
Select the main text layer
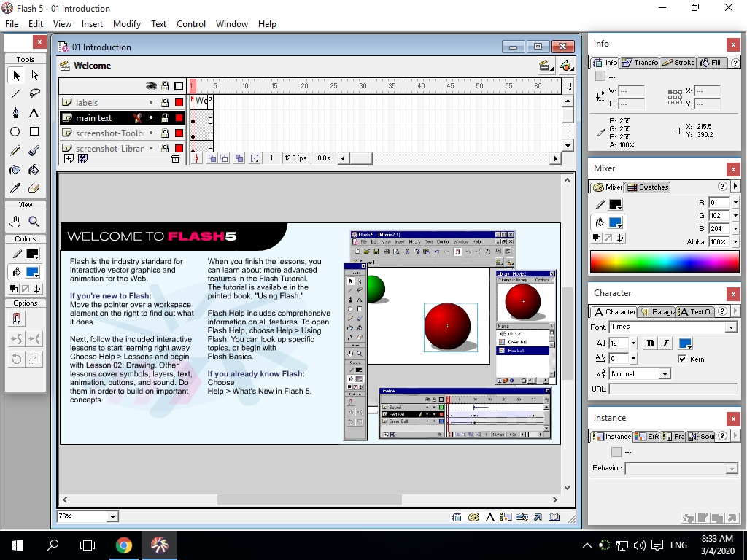click(x=93, y=117)
